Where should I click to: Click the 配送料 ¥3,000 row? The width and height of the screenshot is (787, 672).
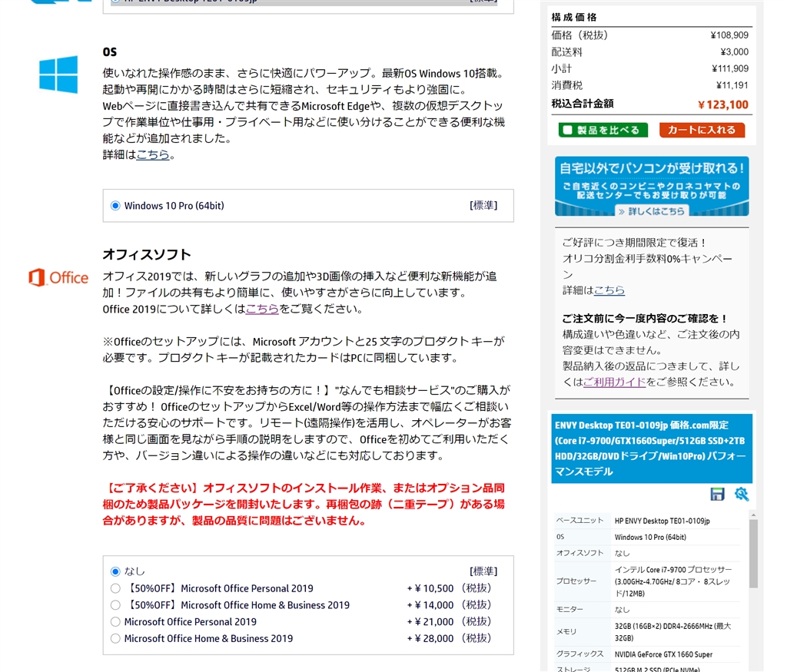650,51
